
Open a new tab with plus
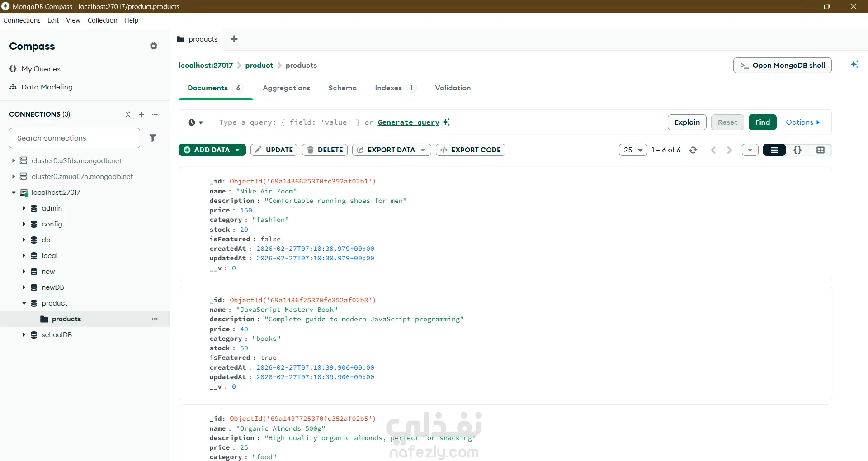(234, 39)
